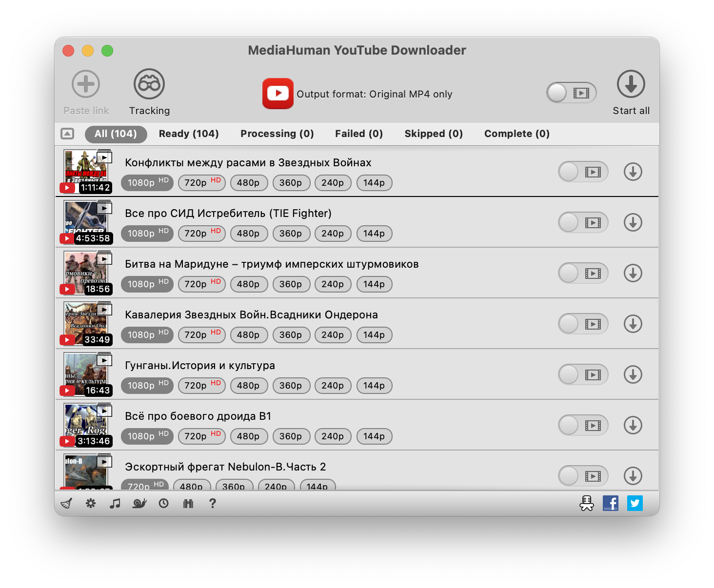Select 720p HD for Битва на Маридуне

pyautogui.click(x=201, y=284)
